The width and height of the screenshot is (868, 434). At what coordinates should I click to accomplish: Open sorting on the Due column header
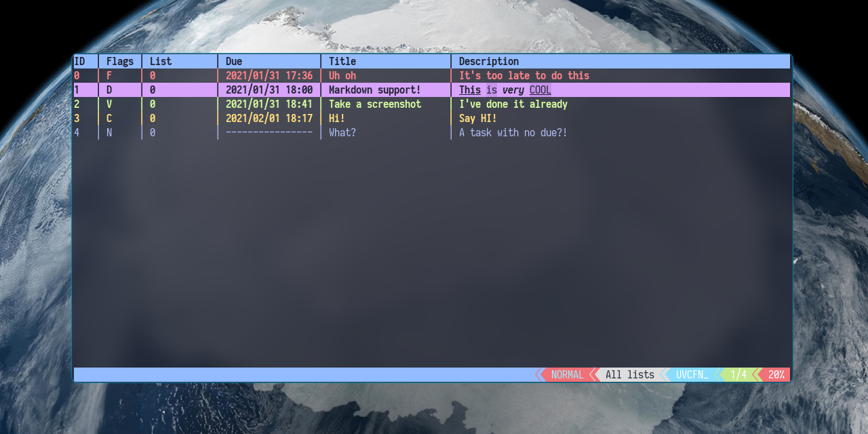234,61
